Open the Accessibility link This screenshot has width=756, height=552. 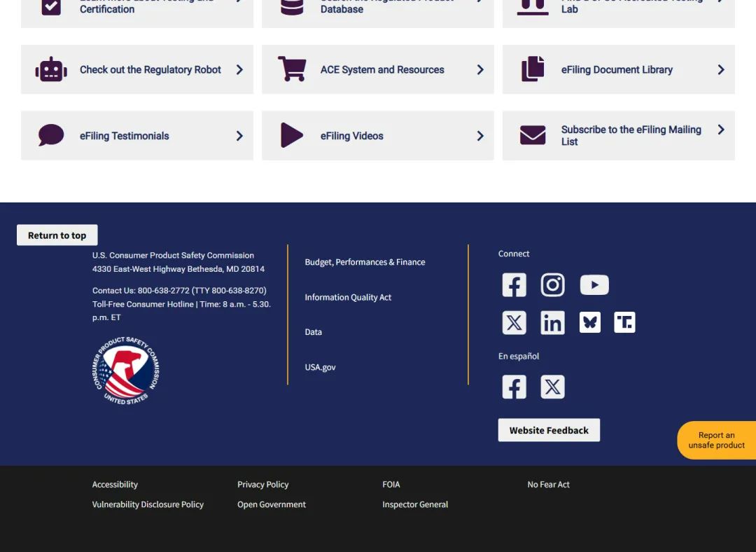coord(115,485)
